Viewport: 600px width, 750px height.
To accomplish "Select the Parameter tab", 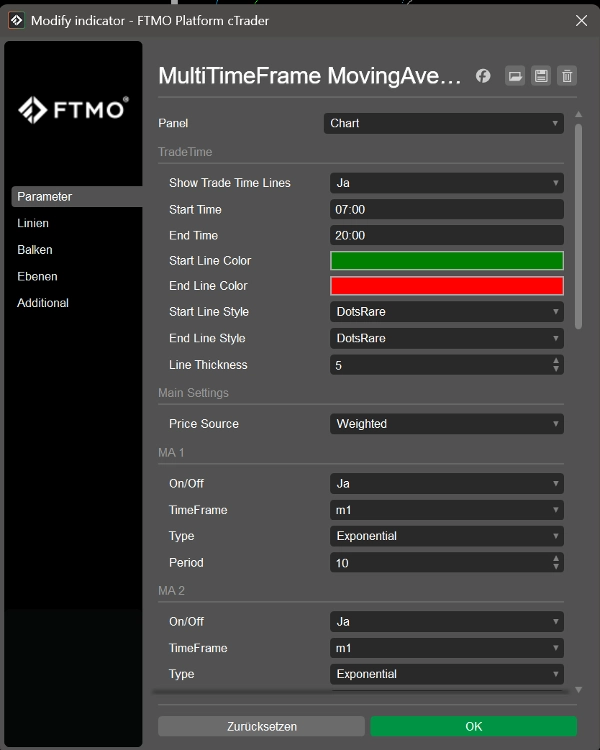I will point(77,197).
